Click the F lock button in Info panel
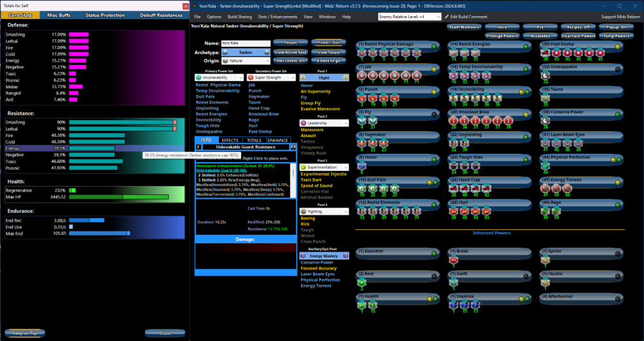This screenshot has width=644, height=341. [199, 147]
